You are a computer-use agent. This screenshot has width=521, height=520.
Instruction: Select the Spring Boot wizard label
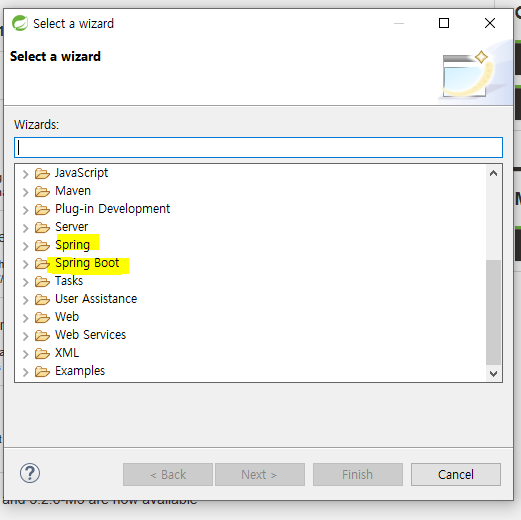87,263
